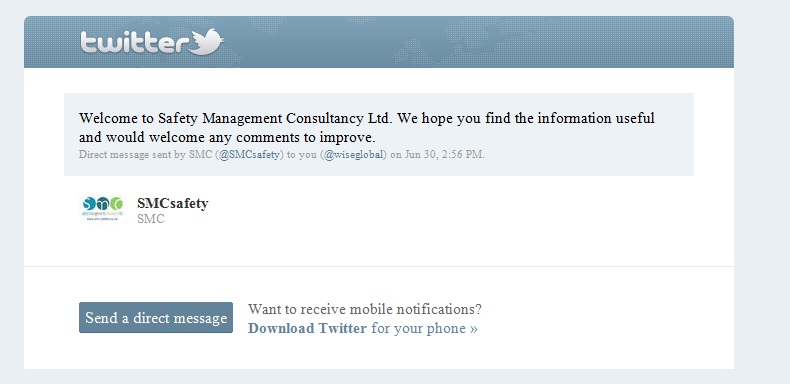Follow the Download Twitter link
Image resolution: width=790 pixels, height=384 pixels.
click(307, 329)
